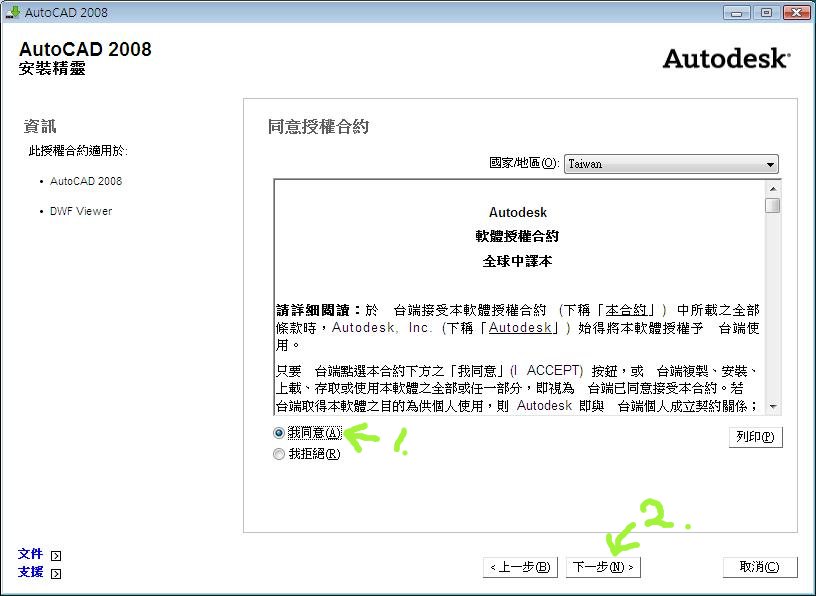
Task: Click the DWF Viewer list item
Action: 81,211
